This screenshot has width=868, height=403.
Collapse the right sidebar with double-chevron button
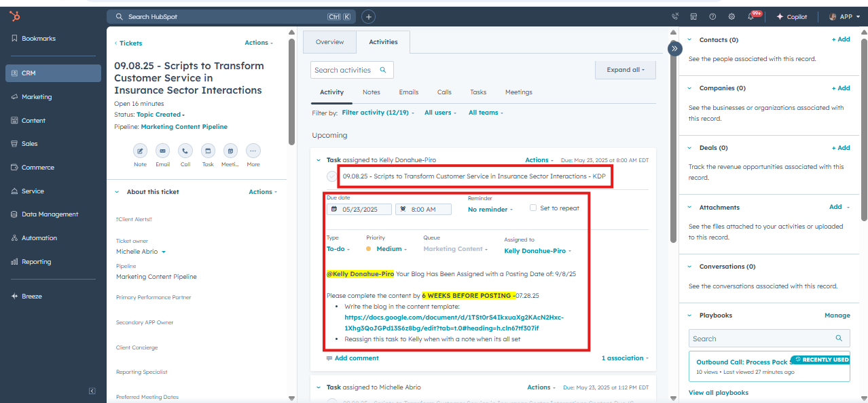click(674, 48)
